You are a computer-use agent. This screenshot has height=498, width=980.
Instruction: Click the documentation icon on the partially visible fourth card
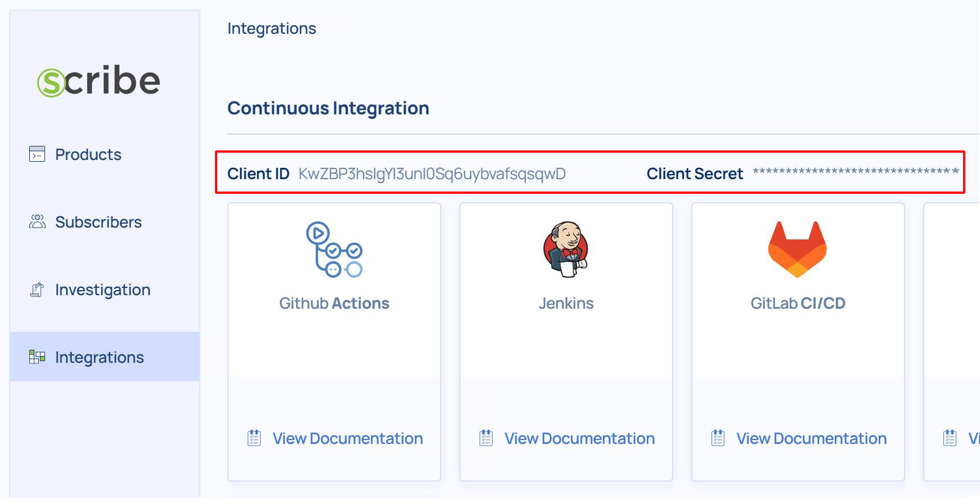pyautogui.click(x=950, y=438)
